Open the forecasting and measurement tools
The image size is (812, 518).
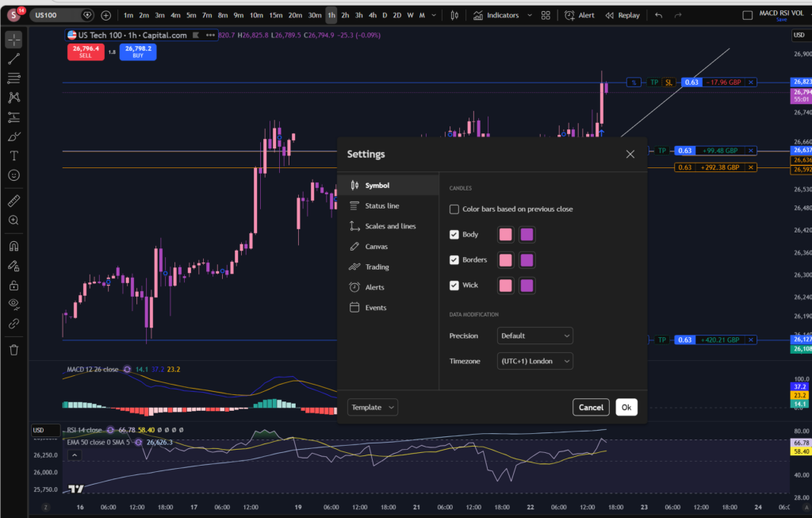14,117
